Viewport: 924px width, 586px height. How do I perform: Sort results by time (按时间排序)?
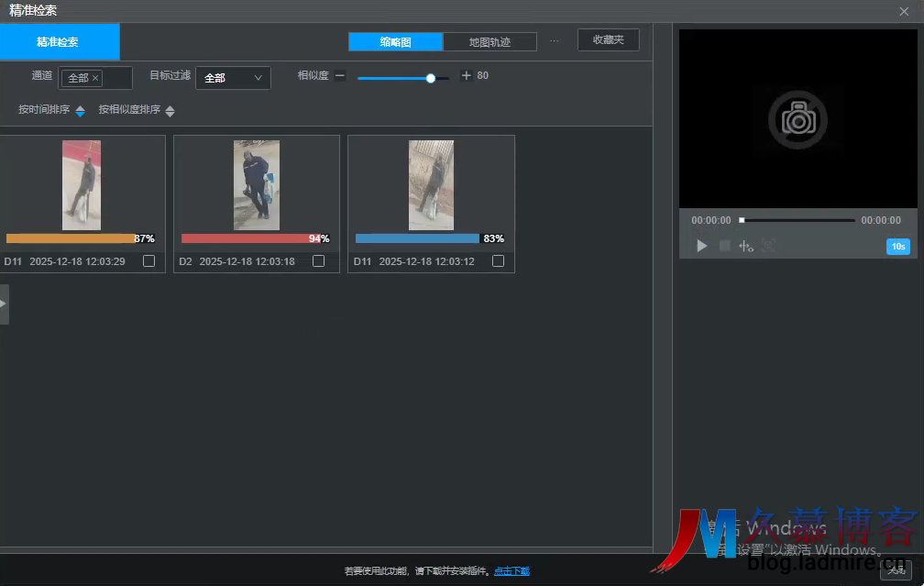click(51, 110)
